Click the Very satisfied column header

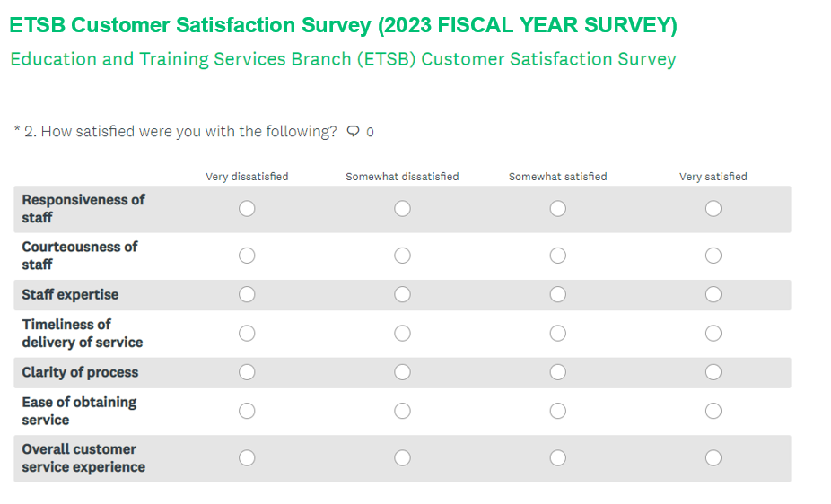coord(713,177)
